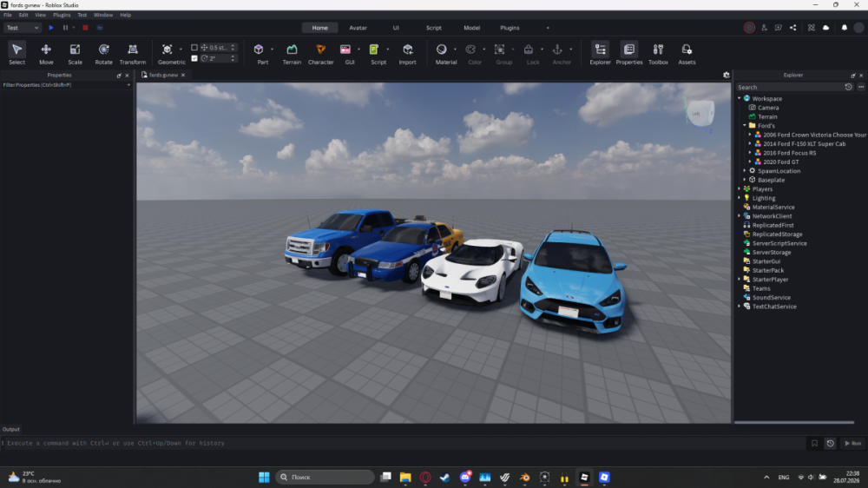Open Windows Start menu

[264, 477]
